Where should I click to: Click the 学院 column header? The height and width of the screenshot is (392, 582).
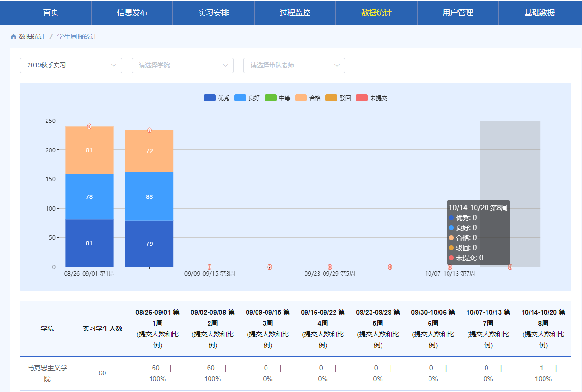click(x=47, y=328)
